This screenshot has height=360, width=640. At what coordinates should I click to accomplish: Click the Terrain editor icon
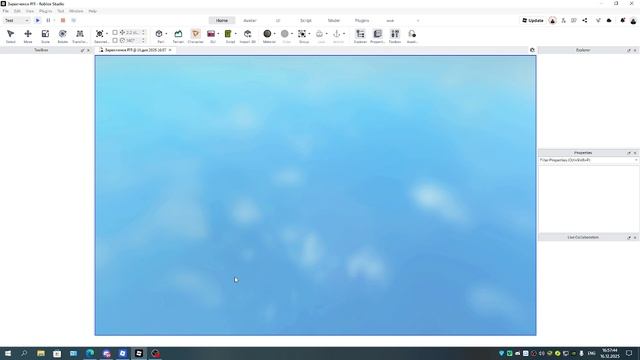178,34
